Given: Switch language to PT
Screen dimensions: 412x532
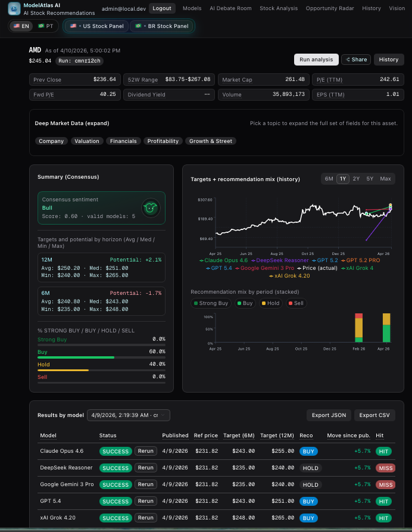Looking at the screenshot, I should (x=45, y=26).
